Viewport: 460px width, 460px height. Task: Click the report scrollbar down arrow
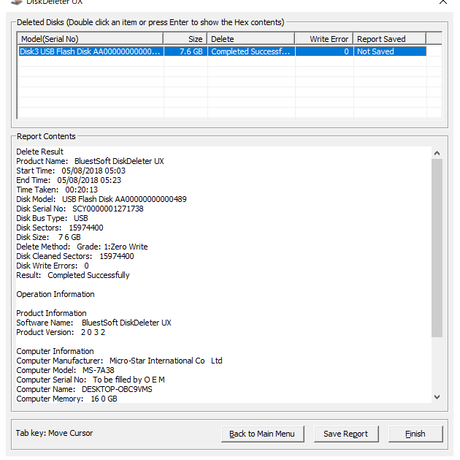pyautogui.click(x=437, y=397)
